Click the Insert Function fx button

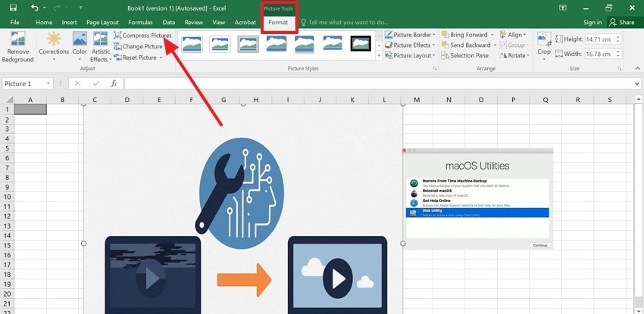(x=114, y=84)
